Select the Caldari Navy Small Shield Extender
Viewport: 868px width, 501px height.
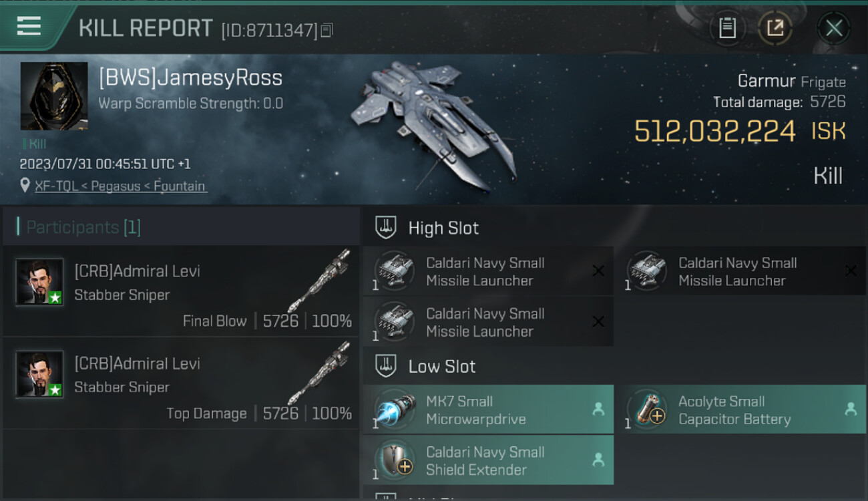click(488, 460)
